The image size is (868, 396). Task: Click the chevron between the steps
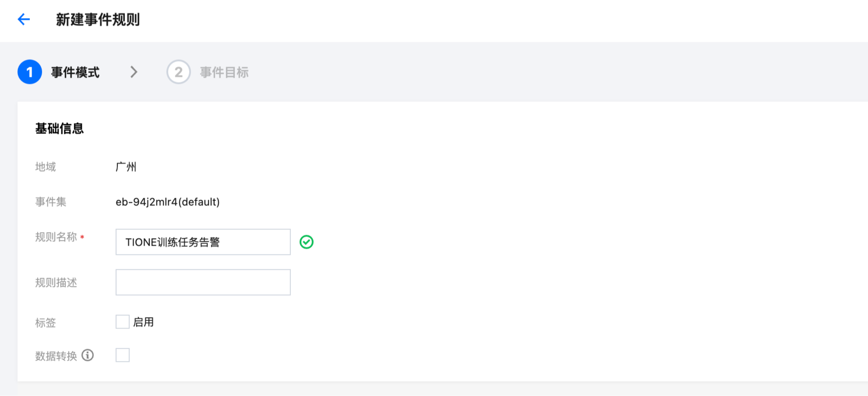point(134,72)
